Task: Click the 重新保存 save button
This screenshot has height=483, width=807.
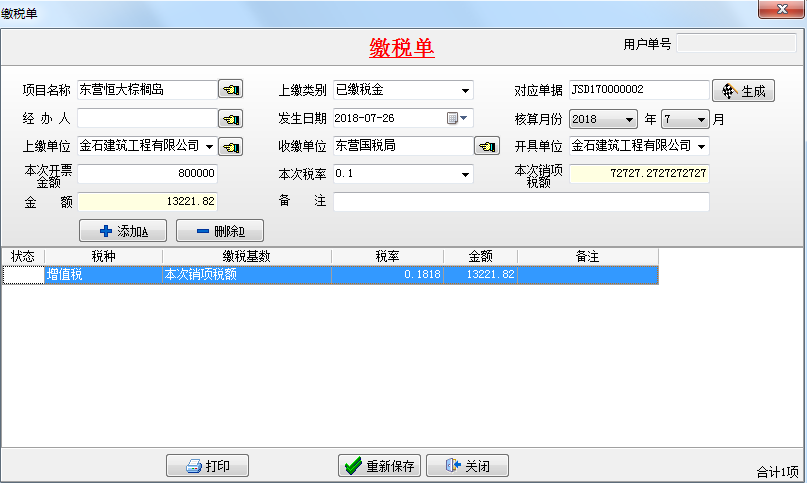Action: coord(380,466)
